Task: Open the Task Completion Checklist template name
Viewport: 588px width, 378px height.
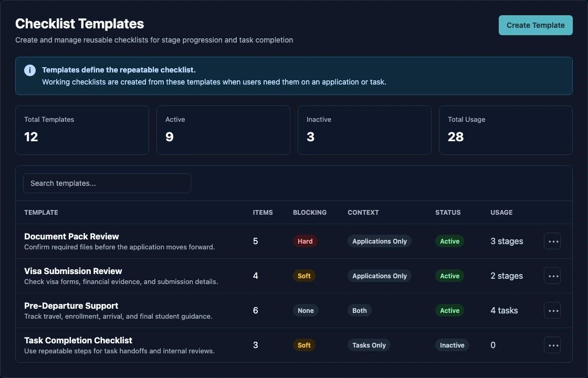Action: (x=78, y=340)
